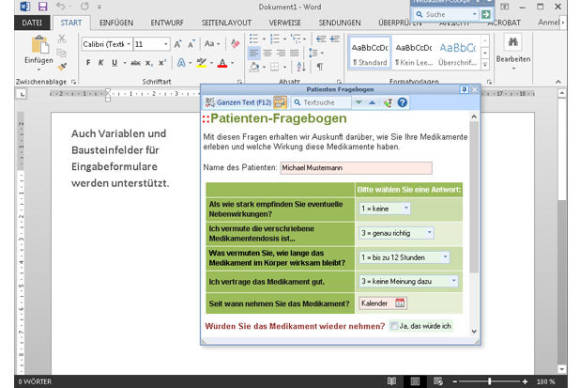Viewport: 580px width, 388px height.
Task: Switch to the EINFÜGEN tab
Action: [116, 23]
